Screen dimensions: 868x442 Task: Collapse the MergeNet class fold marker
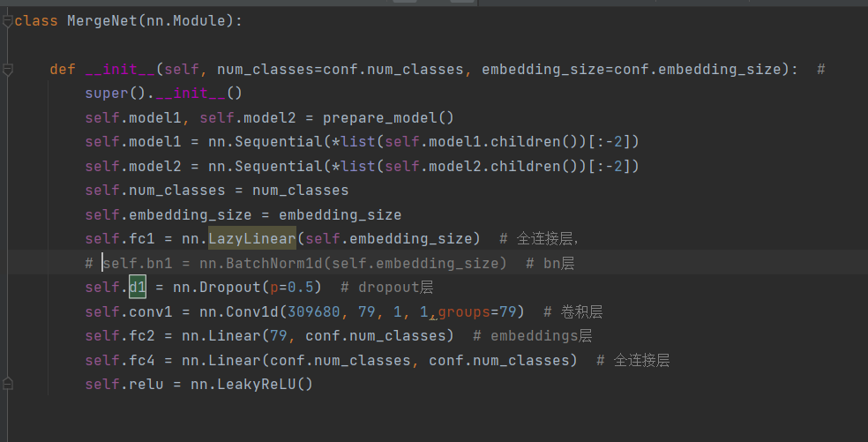[x=7, y=21]
